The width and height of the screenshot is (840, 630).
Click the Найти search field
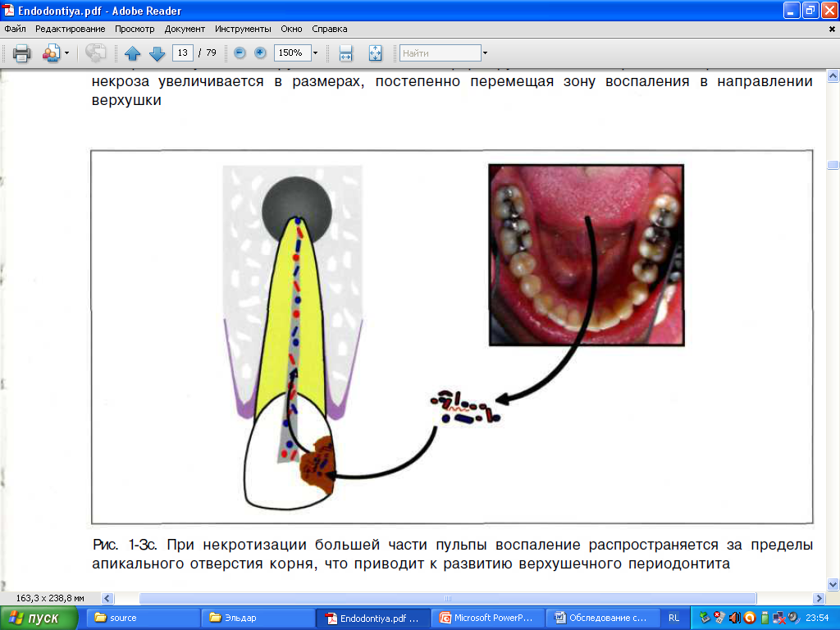click(x=441, y=53)
